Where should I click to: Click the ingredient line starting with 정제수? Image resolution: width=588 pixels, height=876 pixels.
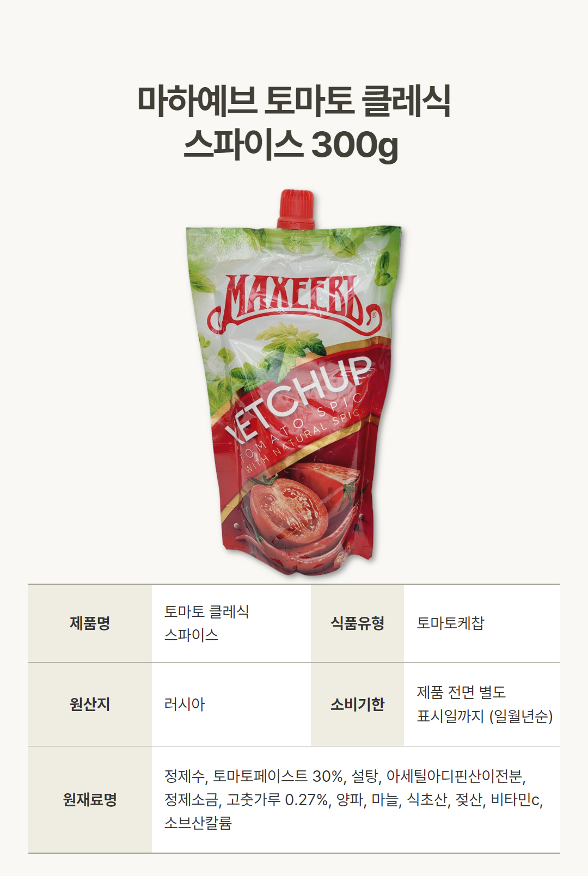click(345, 776)
